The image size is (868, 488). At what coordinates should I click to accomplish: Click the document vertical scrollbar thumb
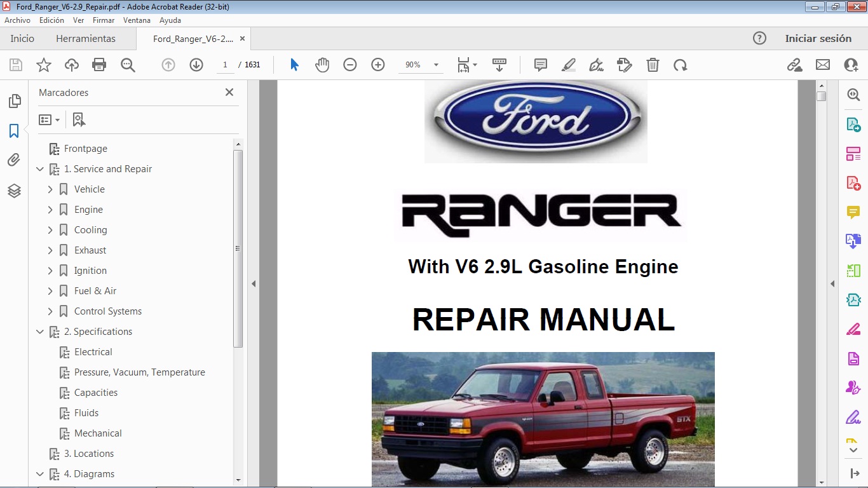click(822, 97)
